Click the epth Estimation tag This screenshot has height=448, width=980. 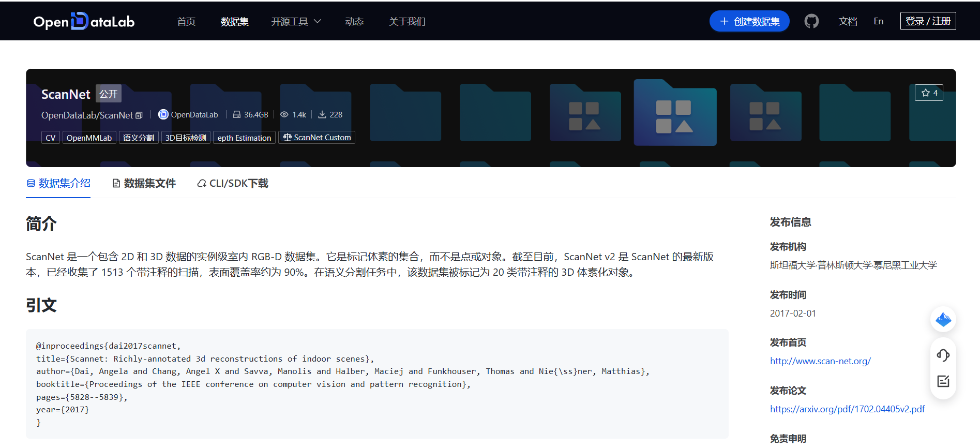244,138
